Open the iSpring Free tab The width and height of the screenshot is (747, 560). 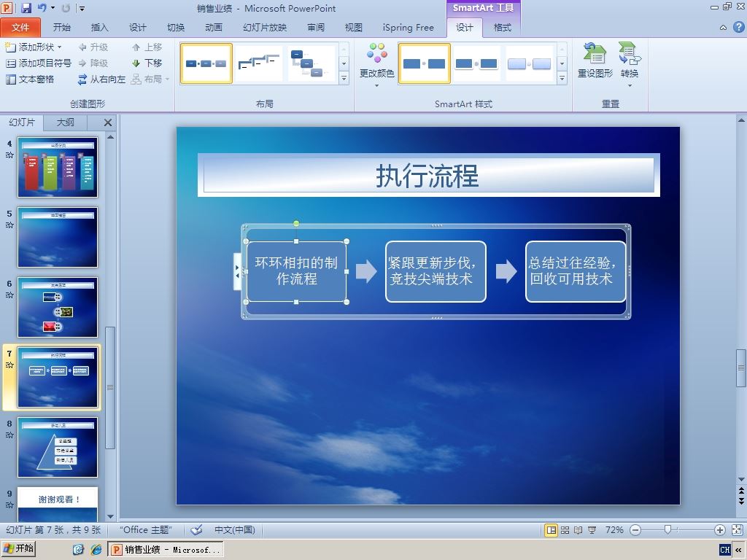409,28
